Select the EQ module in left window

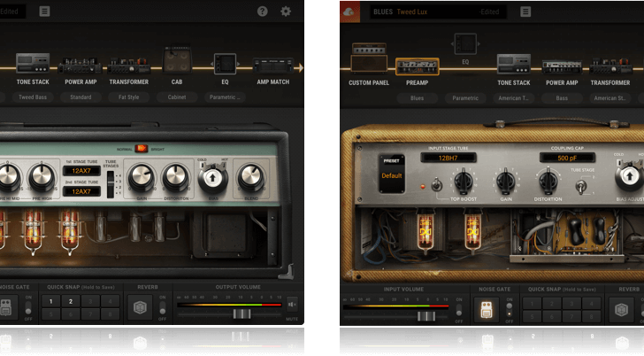pyautogui.click(x=225, y=64)
